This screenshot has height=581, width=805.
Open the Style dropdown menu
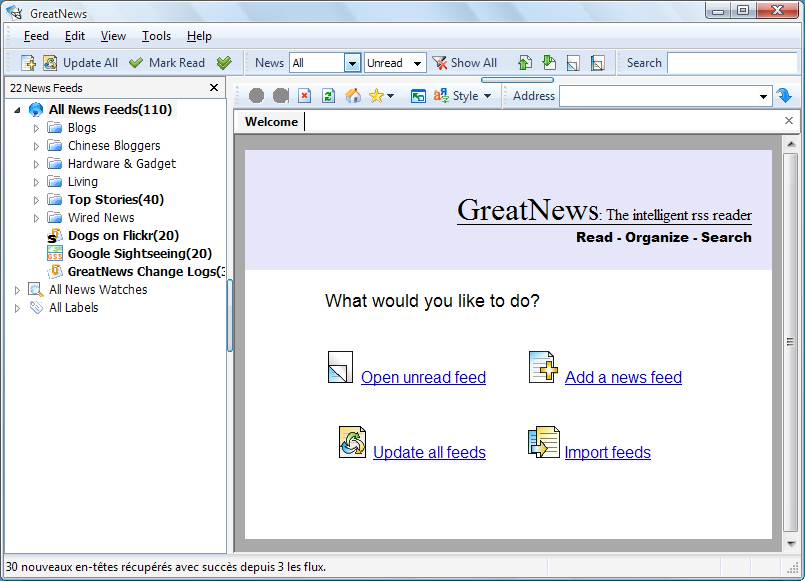point(463,95)
